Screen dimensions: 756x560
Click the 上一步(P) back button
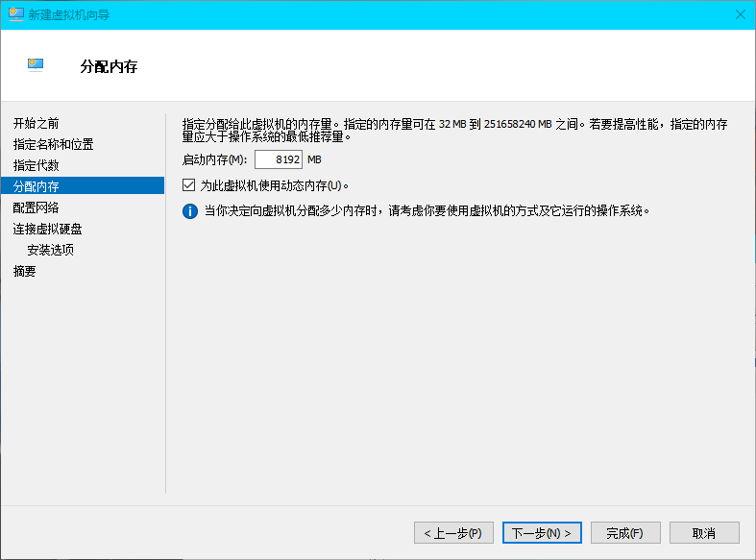453,532
